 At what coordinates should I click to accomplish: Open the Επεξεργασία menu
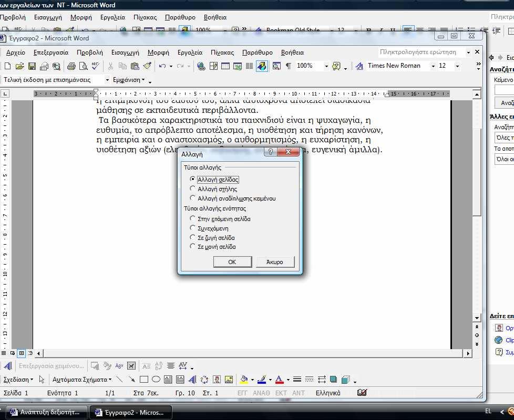click(x=51, y=52)
